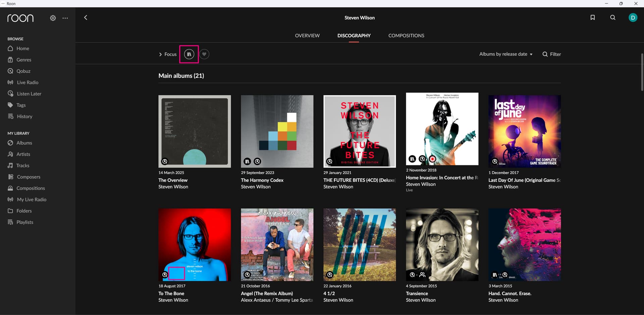
Task: Click library icon on Hand. Cannot. Erase. cover
Action: click(x=495, y=275)
